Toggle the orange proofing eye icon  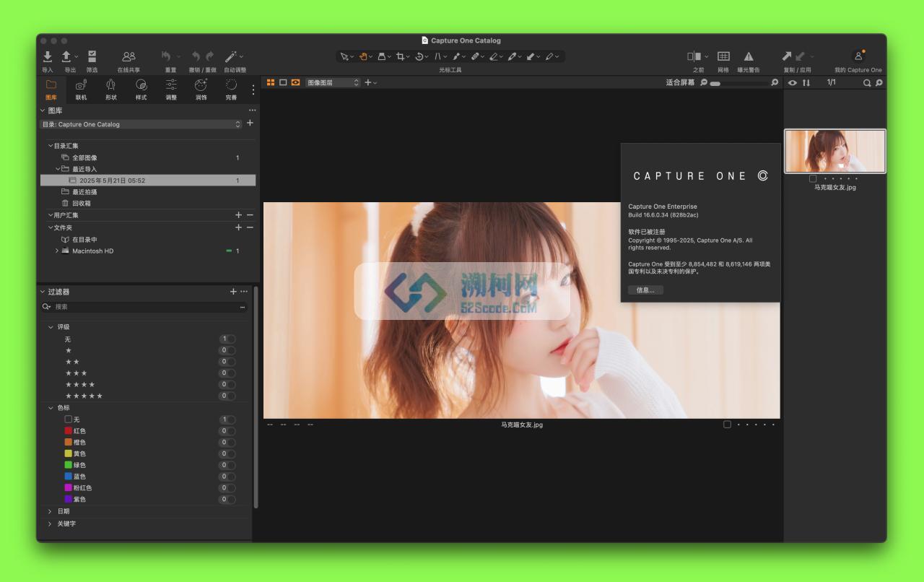click(295, 82)
